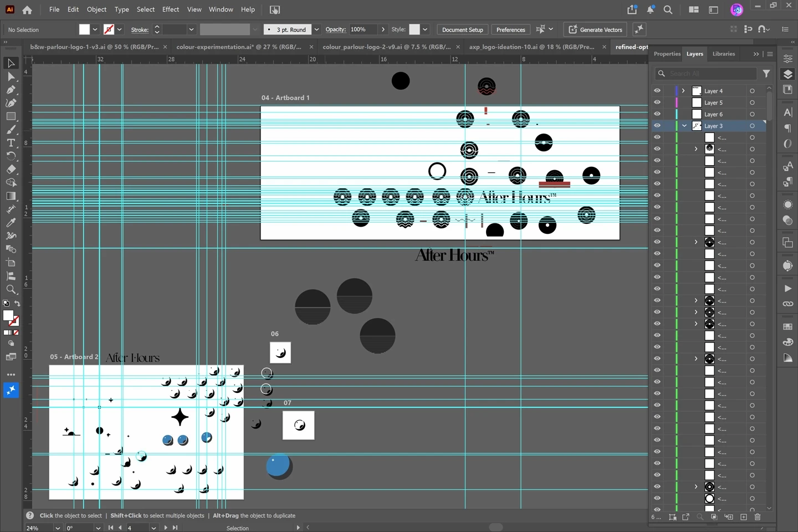The height and width of the screenshot is (532, 798).
Task: Click Generate Vectors button
Action: (x=596, y=29)
